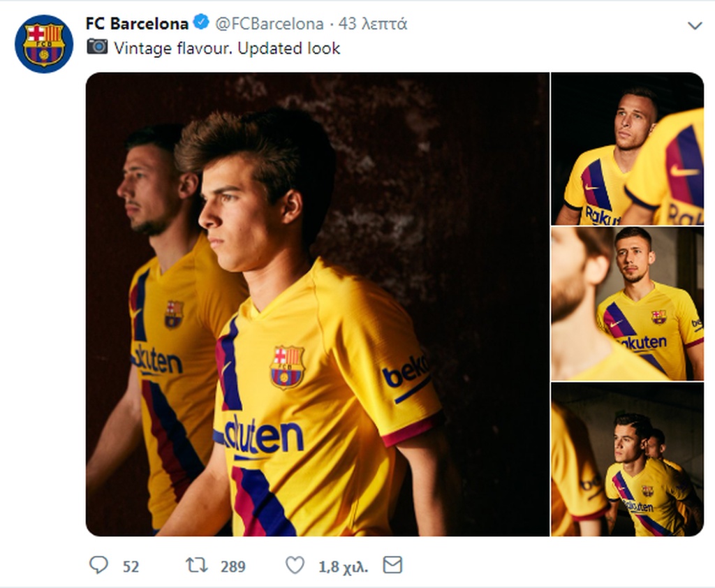Click the reply count 52
715x588 pixels.
pos(131,566)
